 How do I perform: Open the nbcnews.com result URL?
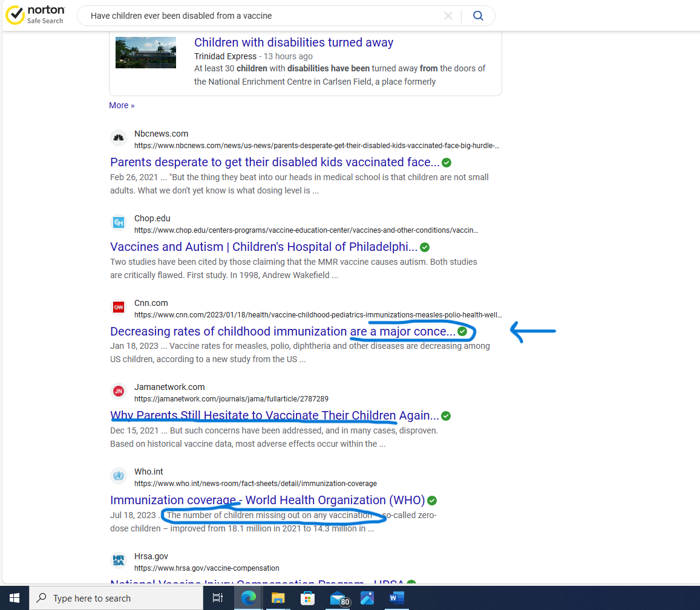316,146
